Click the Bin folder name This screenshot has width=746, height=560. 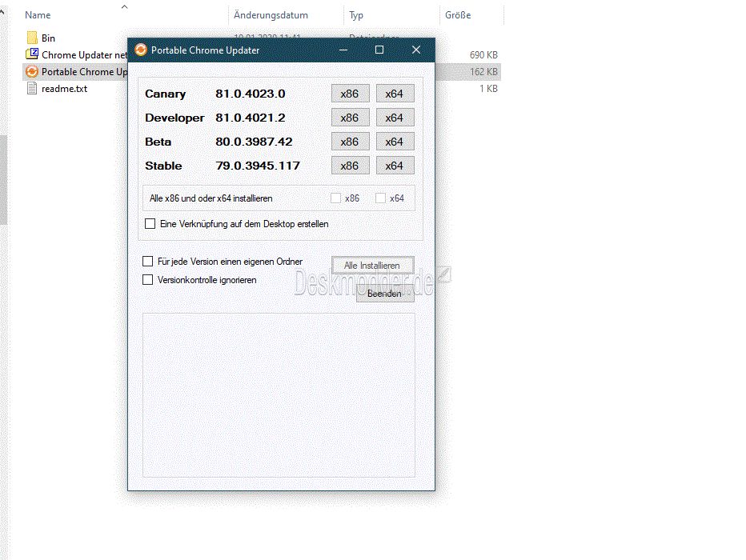pos(48,38)
